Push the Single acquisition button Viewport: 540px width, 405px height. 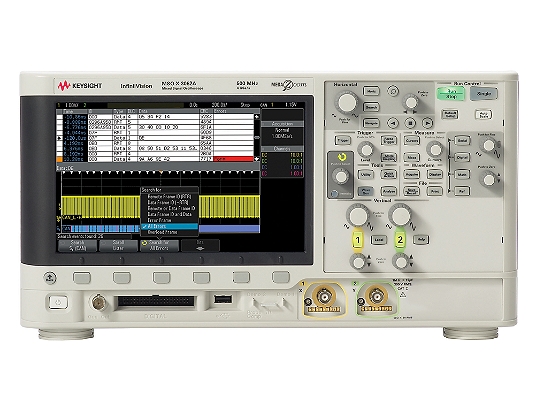pos(484,94)
